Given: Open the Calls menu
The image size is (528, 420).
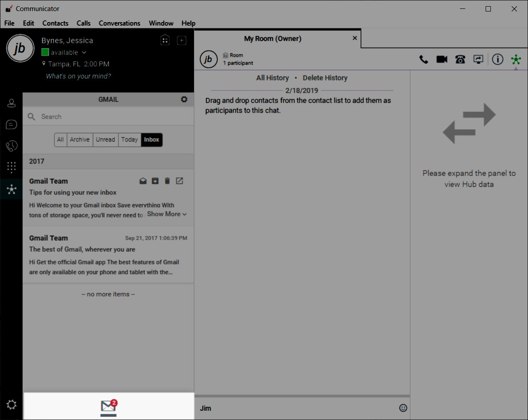Looking at the screenshot, I should point(84,23).
